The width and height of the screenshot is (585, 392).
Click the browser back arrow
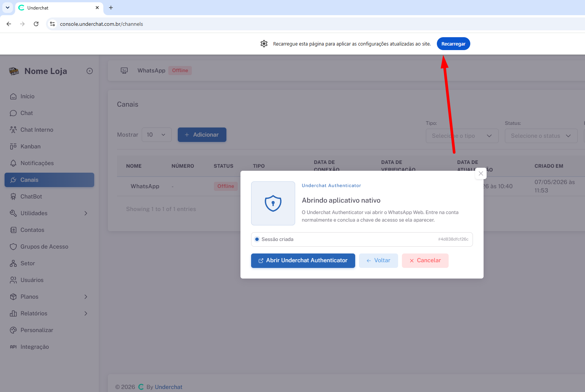coord(9,24)
